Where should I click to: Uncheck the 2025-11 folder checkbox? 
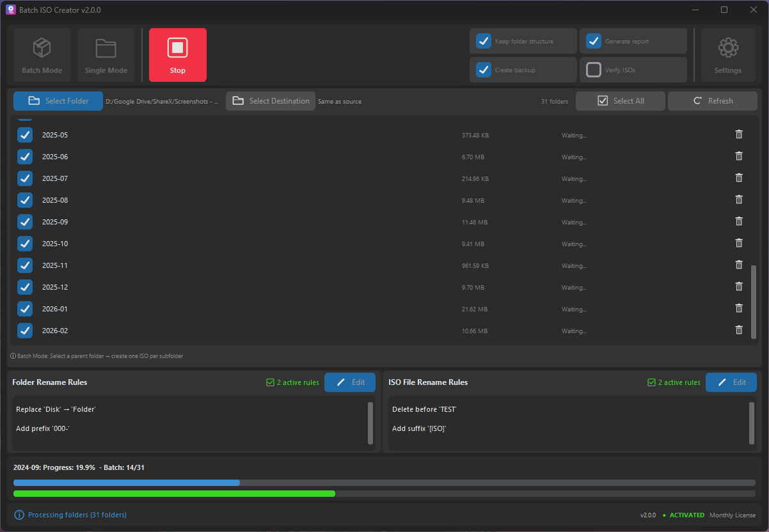point(24,265)
